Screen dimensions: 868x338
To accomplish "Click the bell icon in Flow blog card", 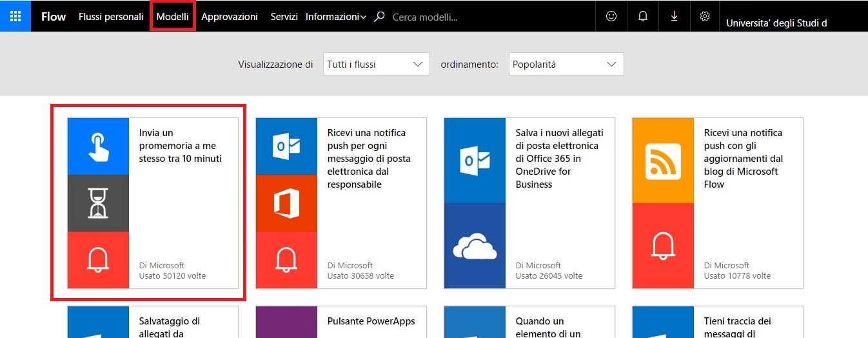I will click(663, 246).
